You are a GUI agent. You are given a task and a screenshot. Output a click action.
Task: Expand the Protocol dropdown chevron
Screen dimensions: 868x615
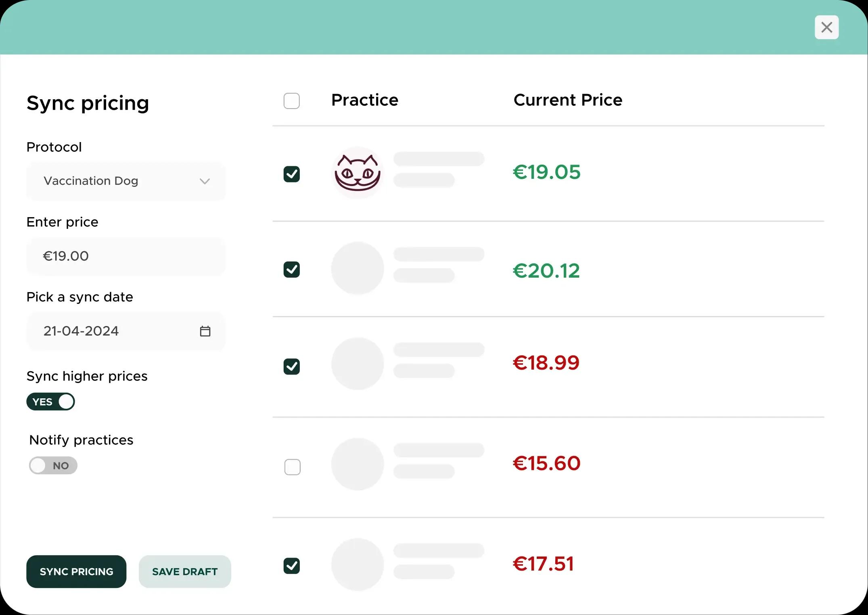pyautogui.click(x=205, y=181)
